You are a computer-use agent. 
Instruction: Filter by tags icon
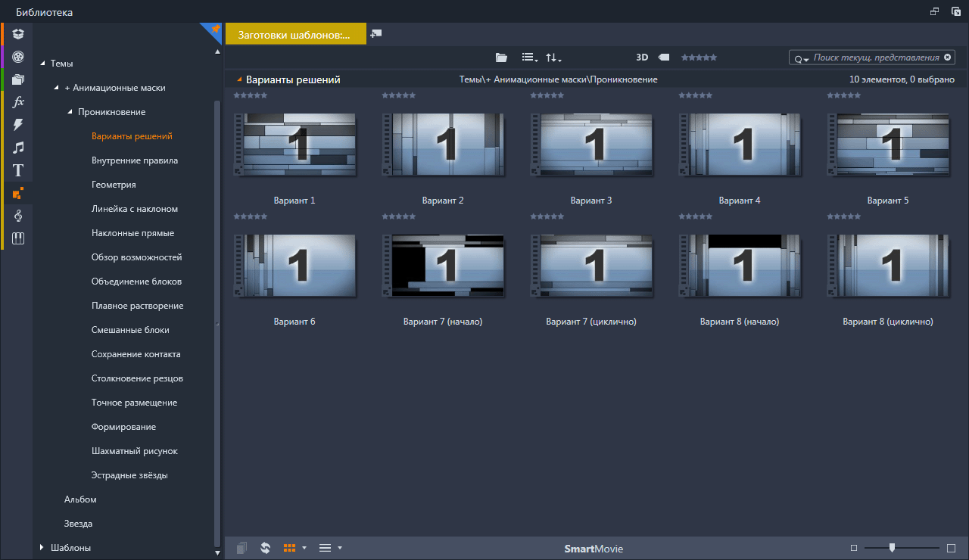click(x=664, y=58)
